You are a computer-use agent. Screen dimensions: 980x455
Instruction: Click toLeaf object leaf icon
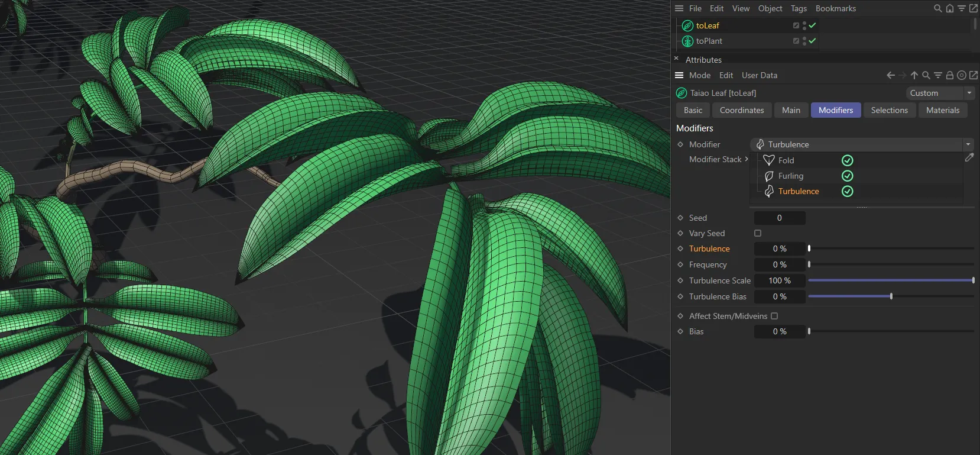(687, 25)
